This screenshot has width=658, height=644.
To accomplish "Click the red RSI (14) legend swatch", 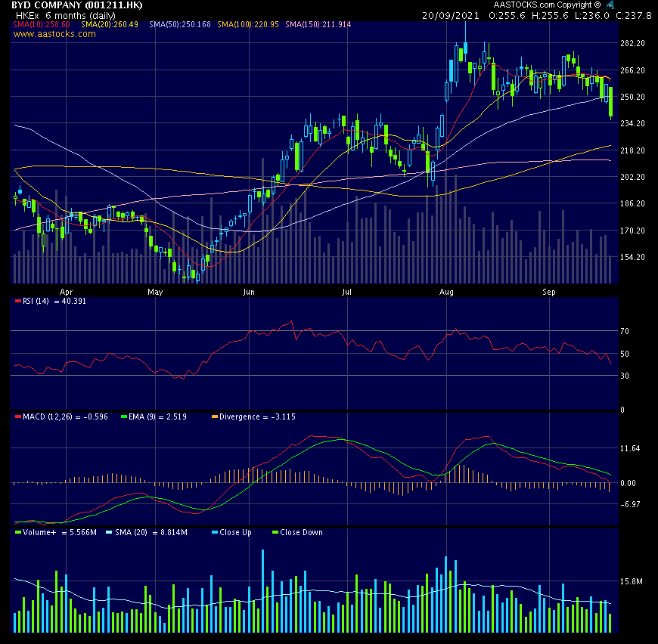I will click(17, 301).
